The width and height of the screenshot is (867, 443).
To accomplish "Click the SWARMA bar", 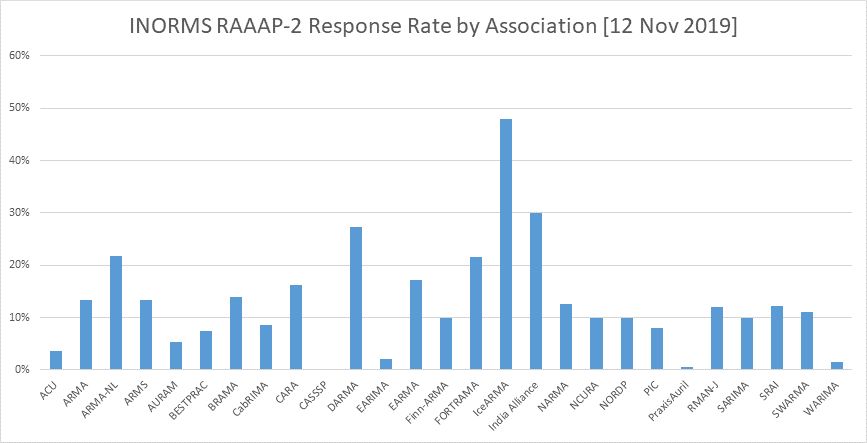I will 807,341.
